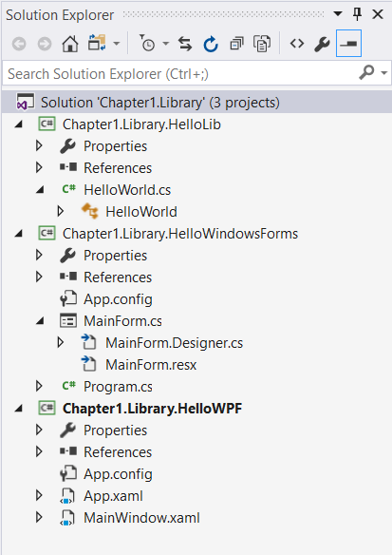Image resolution: width=392 pixels, height=555 pixels.
Task: Toggle Show All Files button
Action: click(262, 44)
